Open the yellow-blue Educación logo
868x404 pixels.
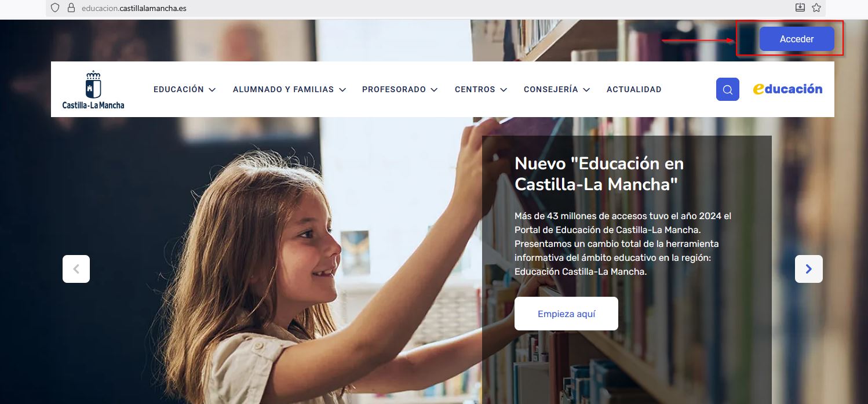[x=787, y=89]
